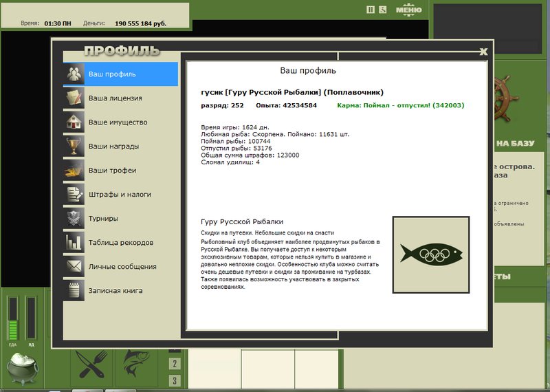Image resolution: width=550 pixels, height=392 pixels.
Task: Open the trophy cup icon for Ваши награды
Action: [x=74, y=146]
